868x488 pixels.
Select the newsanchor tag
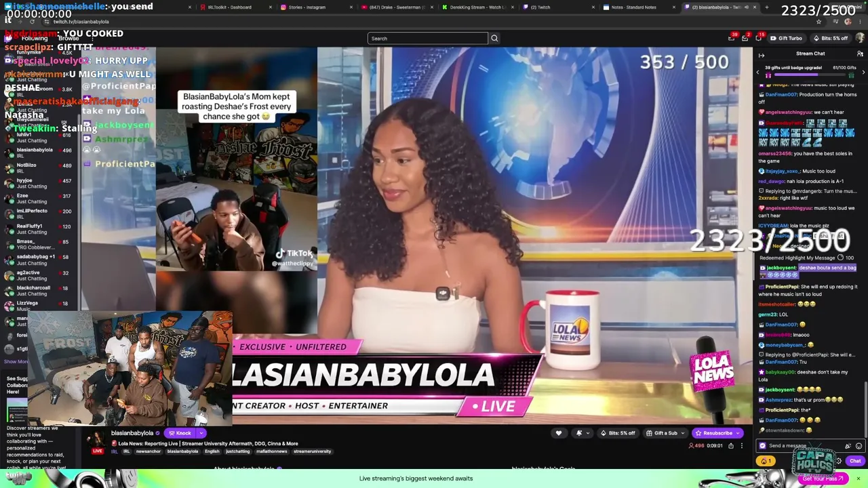[149, 451]
